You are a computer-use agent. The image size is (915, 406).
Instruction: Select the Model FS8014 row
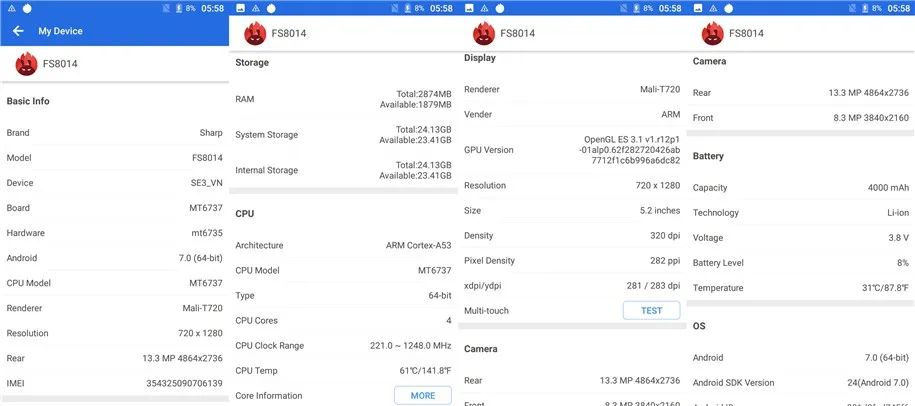point(114,158)
